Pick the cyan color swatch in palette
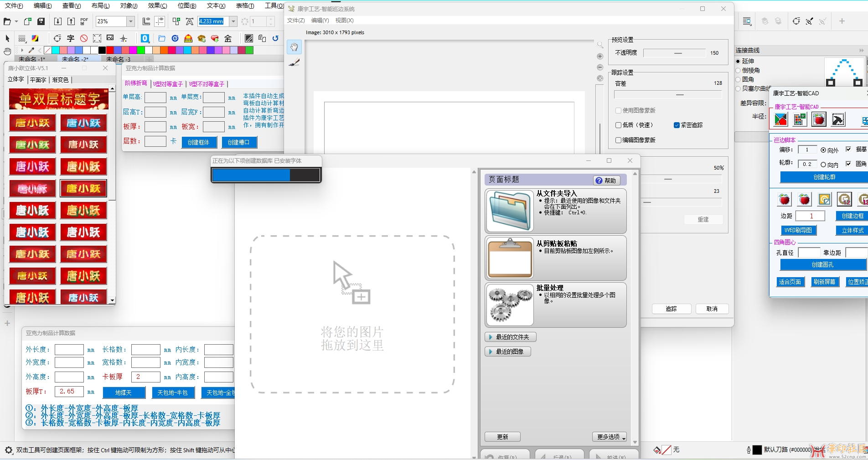Viewport: 868px width, 460px height. pyautogui.click(x=55, y=50)
